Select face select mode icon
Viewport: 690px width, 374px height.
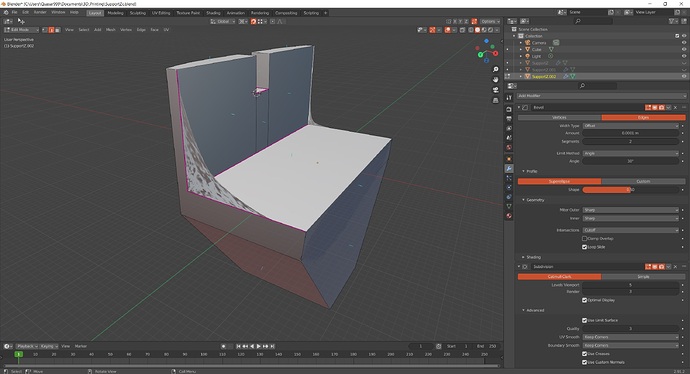coord(58,30)
